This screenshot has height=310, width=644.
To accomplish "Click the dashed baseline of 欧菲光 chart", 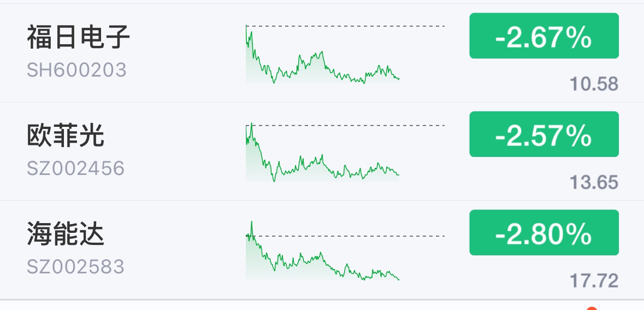I will coord(345,125).
